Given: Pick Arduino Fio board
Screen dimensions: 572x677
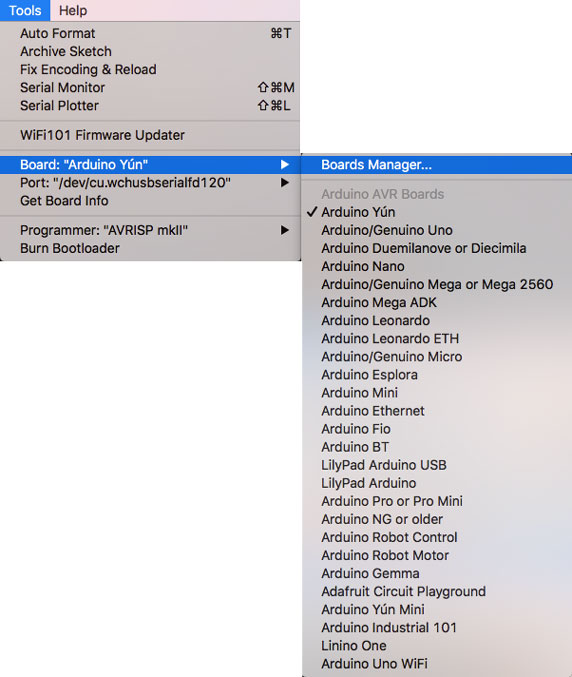Looking at the screenshot, I should 436,429.
